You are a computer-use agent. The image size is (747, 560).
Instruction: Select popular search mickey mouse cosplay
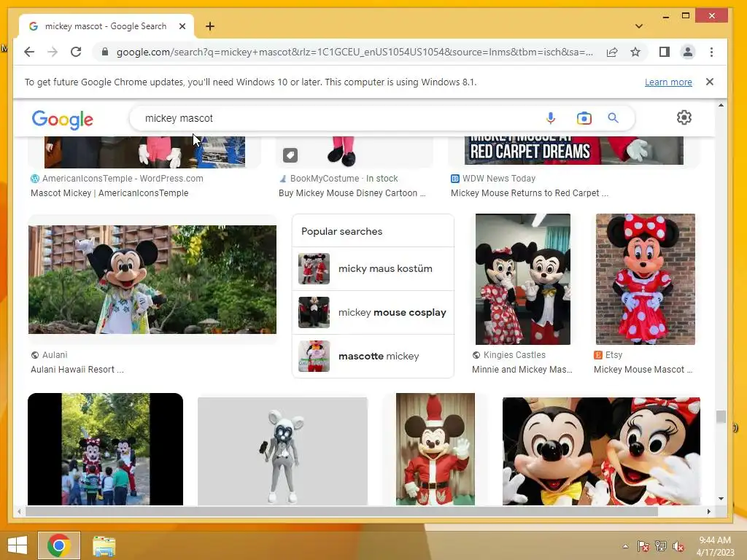pos(373,312)
